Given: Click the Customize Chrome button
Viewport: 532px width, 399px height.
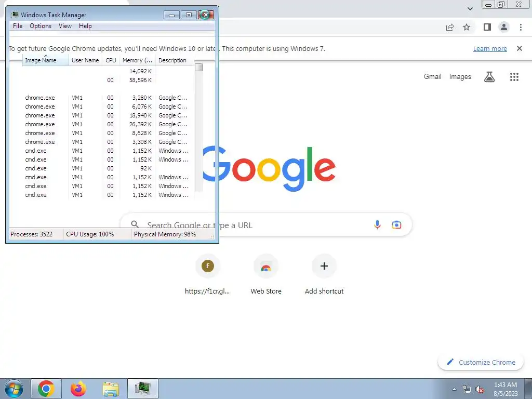Looking at the screenshot, I should 482,362.
